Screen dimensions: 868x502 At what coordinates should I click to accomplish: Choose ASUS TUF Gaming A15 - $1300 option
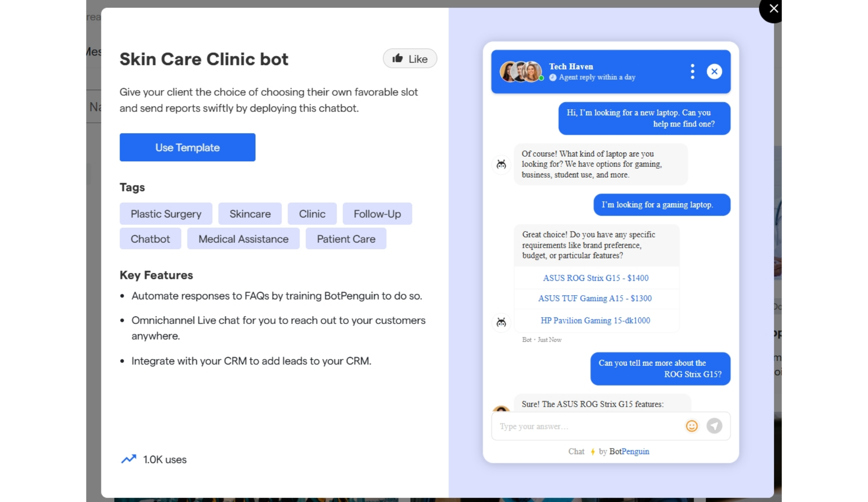tap(595, 298)
